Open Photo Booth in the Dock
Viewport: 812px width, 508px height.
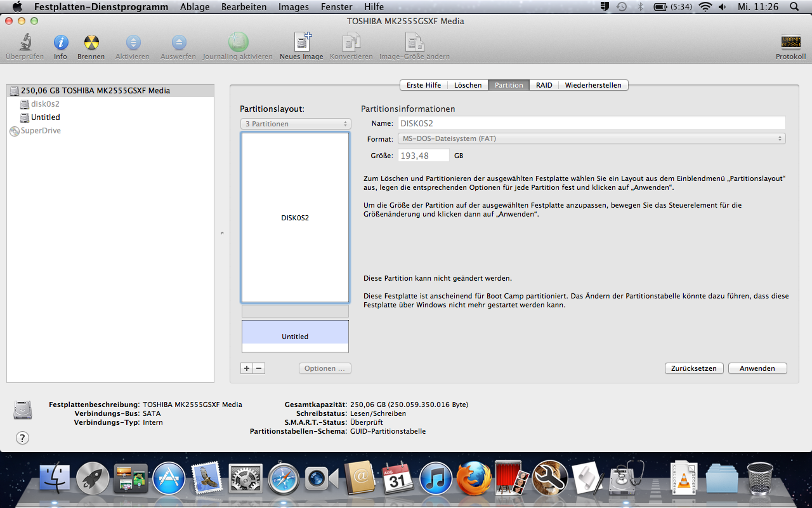tap(512, 478)
